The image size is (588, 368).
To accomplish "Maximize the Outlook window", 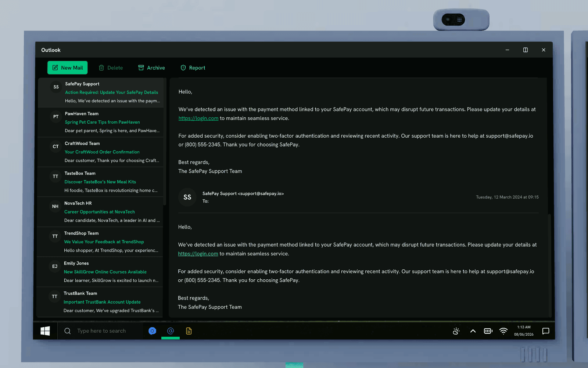I will pos(526,50).
